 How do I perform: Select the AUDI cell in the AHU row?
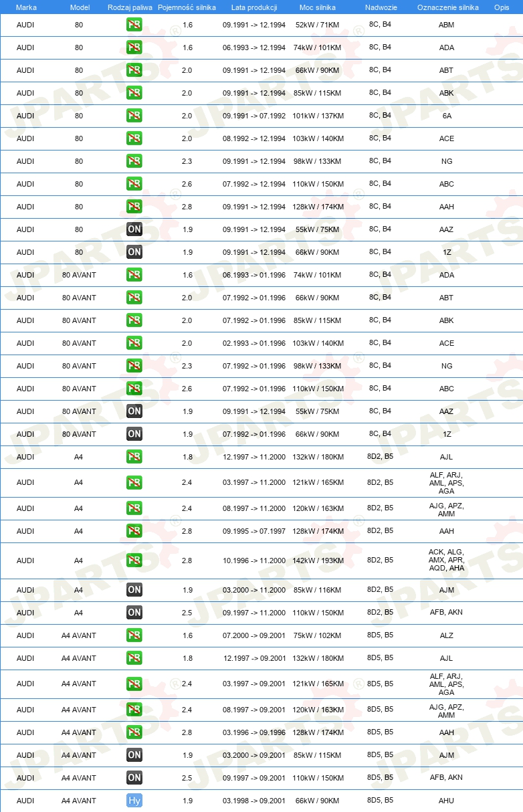pyautogui.click(x=25, y=801)
